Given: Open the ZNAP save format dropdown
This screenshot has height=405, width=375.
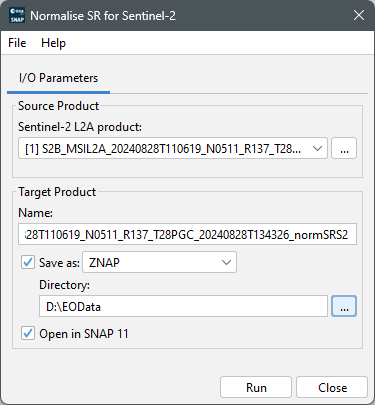Looking at the screenshot, I should 159,262.
